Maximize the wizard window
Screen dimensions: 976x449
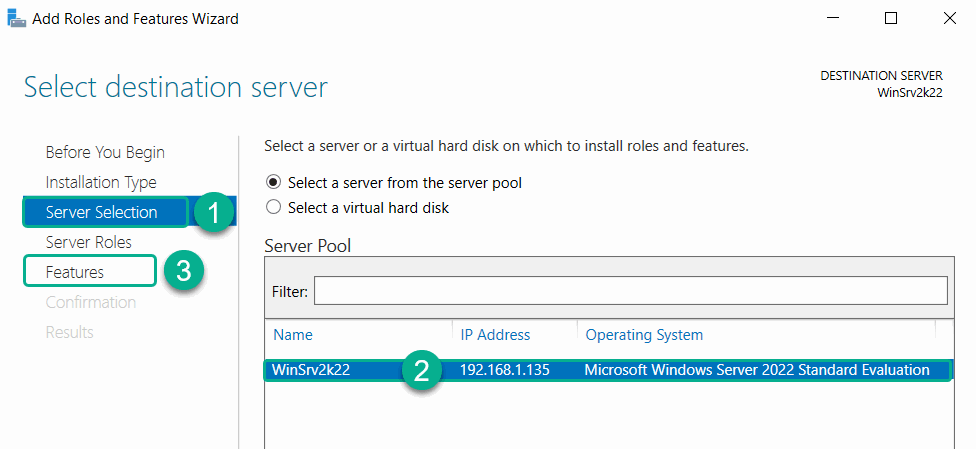891,18
